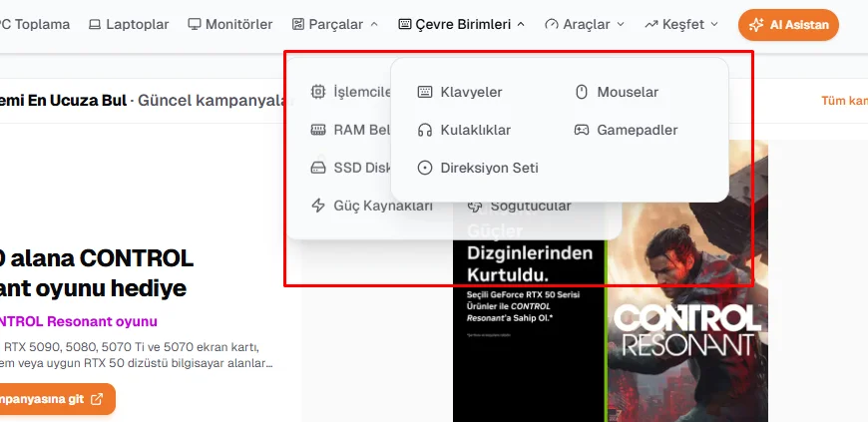The width and height of the screenshot is (868, 422).
Task: Click the mouse icon beside Mouselar
Action: [582, 92]
